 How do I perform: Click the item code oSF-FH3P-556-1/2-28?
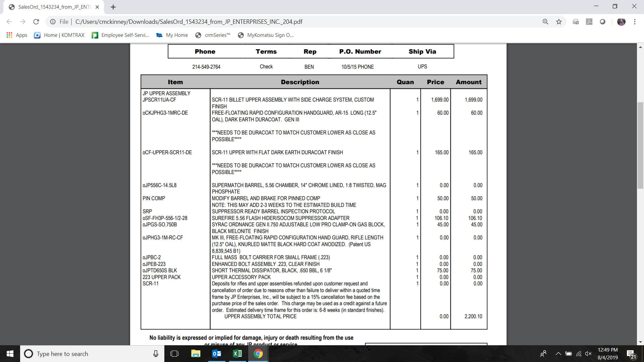tap(165, 218)
